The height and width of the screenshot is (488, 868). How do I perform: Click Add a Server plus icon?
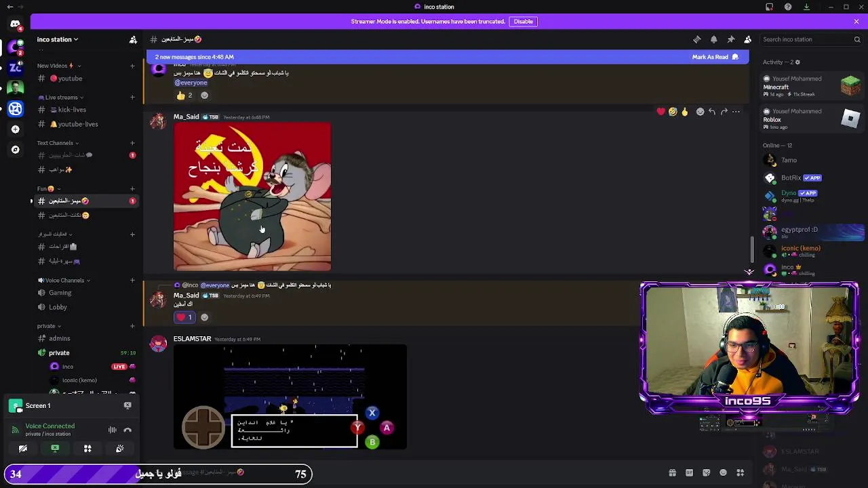tap(15, 129)
